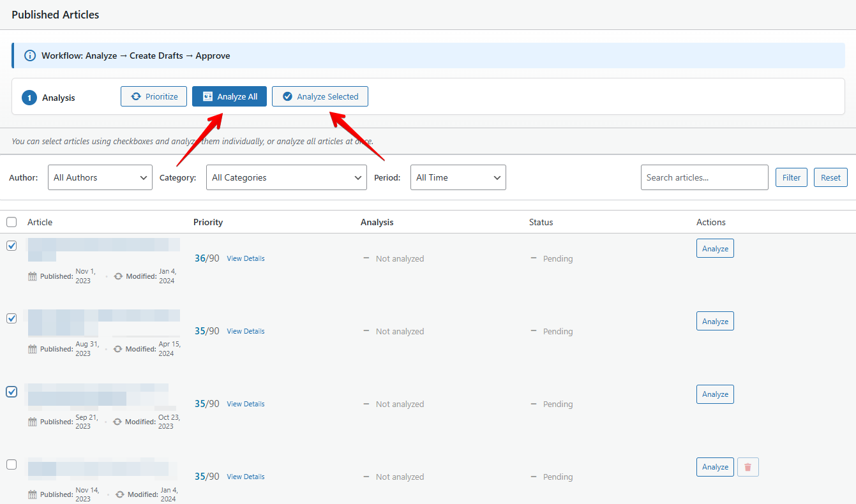
Task: Click the trash icon on the last article row
Action: (747, 466)
